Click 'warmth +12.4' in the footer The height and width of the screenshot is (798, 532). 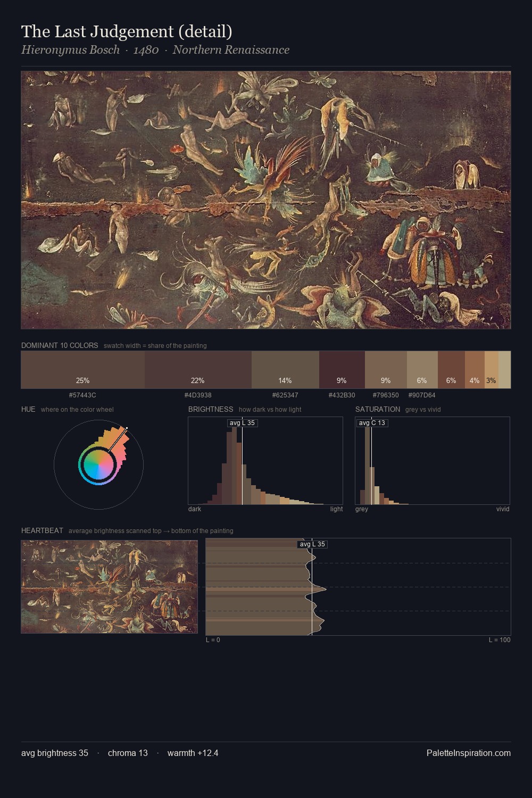[193, 753]
